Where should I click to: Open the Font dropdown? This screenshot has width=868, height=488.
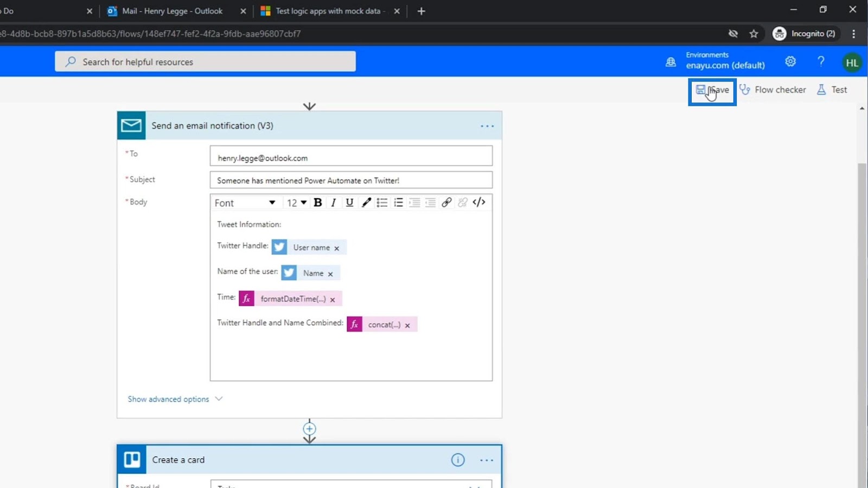click(x=245, y=203)
